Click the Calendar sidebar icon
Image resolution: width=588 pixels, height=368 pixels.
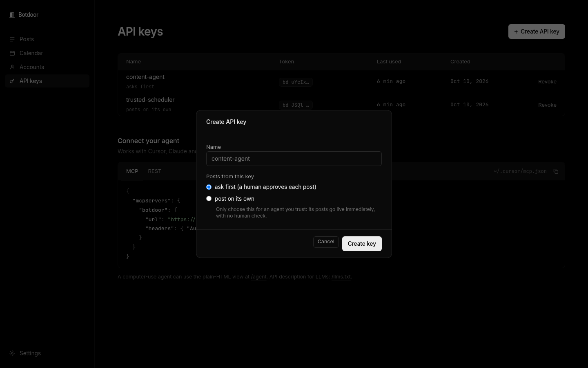12,53
